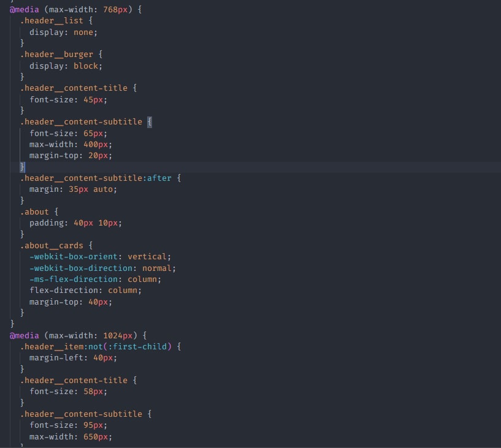Screen dimensions: 501x448
Task: Click the '.header__burger {' selector
Action: coord(61,55)
